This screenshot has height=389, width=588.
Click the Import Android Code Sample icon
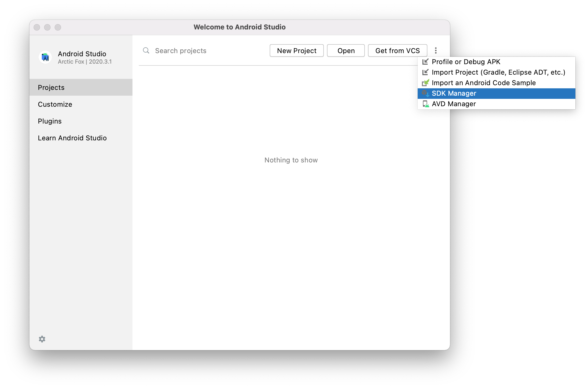click(x=425, y=83)
